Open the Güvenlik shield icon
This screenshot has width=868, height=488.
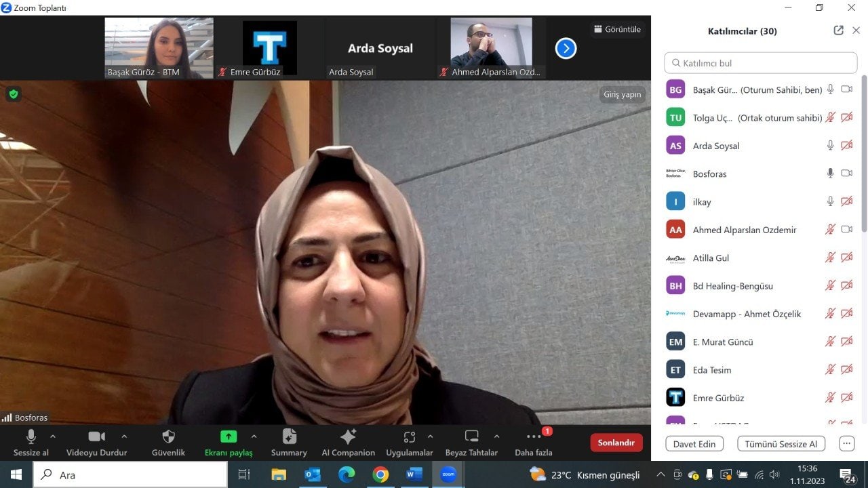[x=168, y=437]
